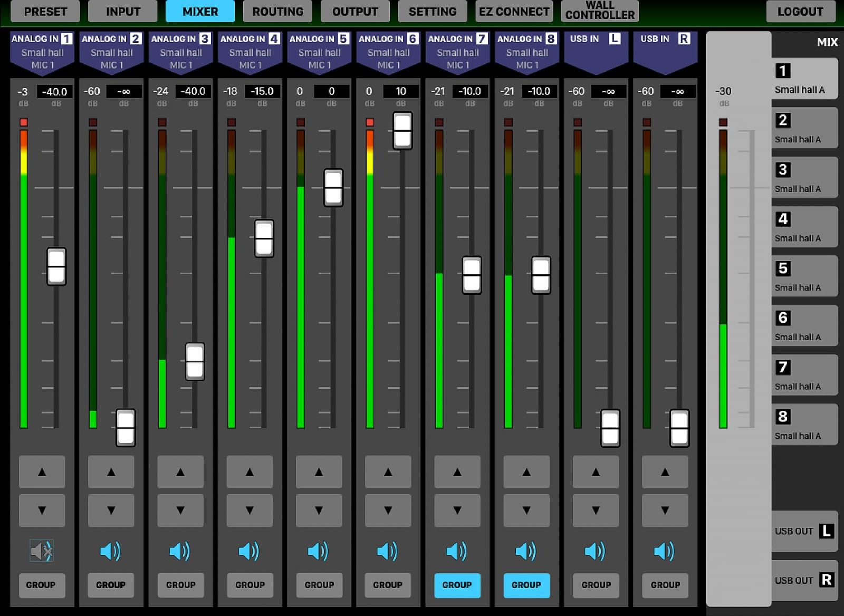844x616 pixels.
Task: Lower Analog In 8 level with down arrow
Action: point(526,511)
